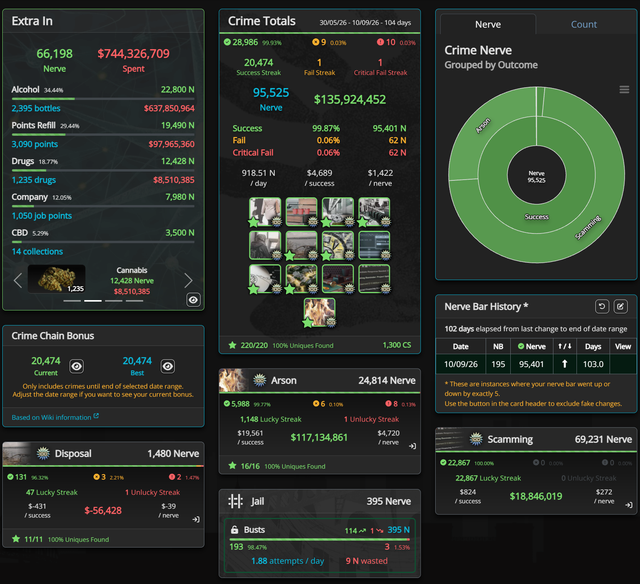Select crime thumbnail showing red cups

tap(301, 211)
